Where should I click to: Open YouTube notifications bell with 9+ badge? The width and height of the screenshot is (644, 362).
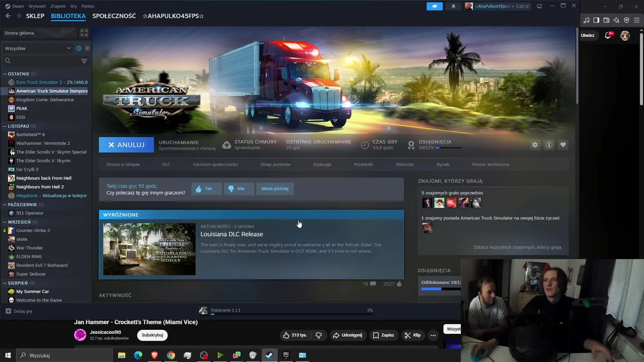pyautogui.click(x=608, y=35)
